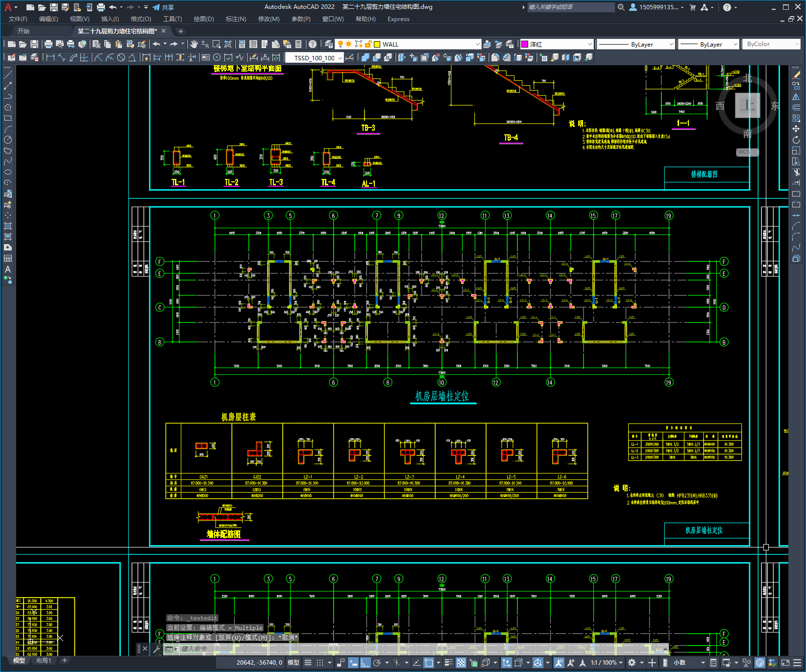The image size is (806, 672).
Task: Select the Rotate tool in the modify toolbar
Action: pyautogui.click(x=796, y=140)
